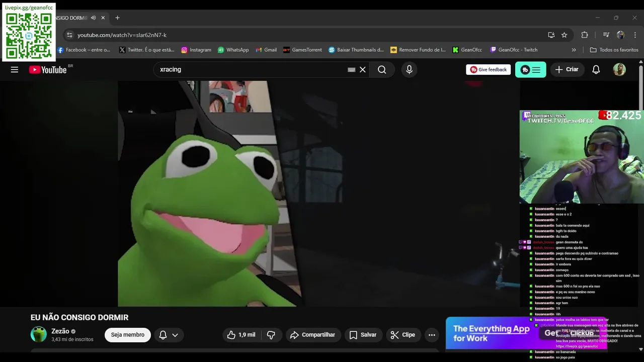Open the teal extension menu button
Screen dimensions: 644x362
click(530, 70)
